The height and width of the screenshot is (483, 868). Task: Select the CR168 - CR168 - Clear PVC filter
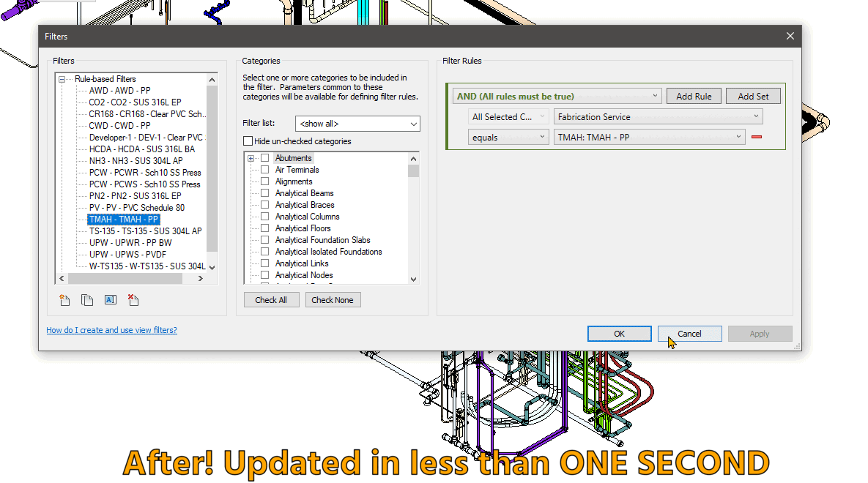pos(146,114)
